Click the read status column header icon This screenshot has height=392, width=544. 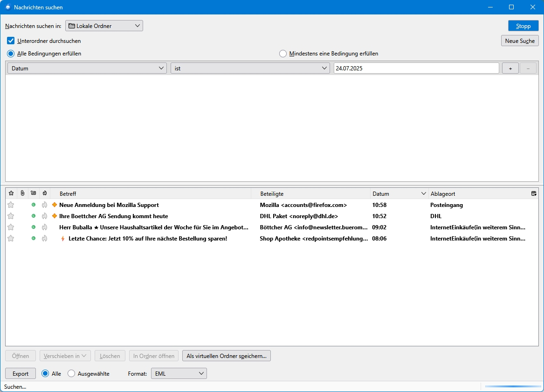[x=33, y=193]
